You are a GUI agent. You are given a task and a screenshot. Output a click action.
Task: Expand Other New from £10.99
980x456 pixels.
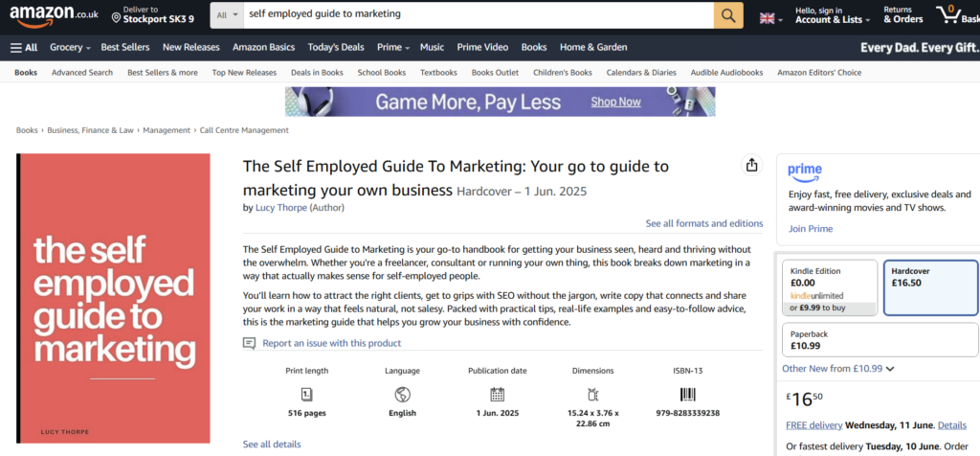[838, 369]
